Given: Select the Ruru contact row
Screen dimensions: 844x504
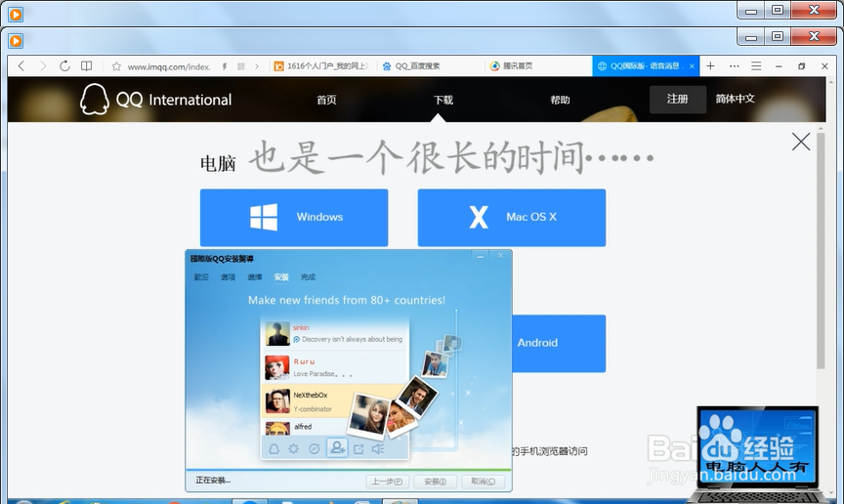Looking at the screenshot, I should [335, 367].
